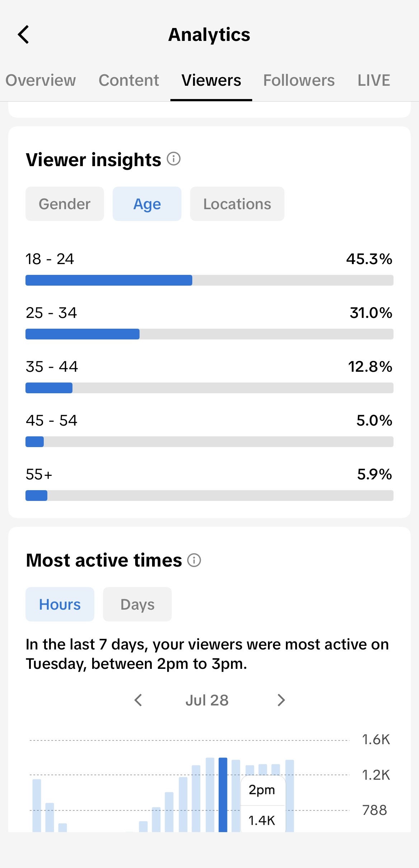419x868 pixels.
Task: Open the LIVE tab
Action: pyautogui.click(x=374, y=80)
